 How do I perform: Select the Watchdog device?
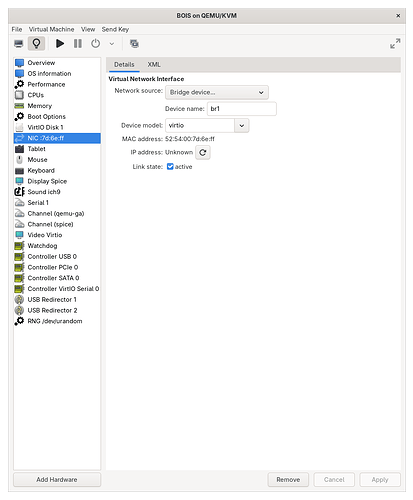tap(57, 246)
